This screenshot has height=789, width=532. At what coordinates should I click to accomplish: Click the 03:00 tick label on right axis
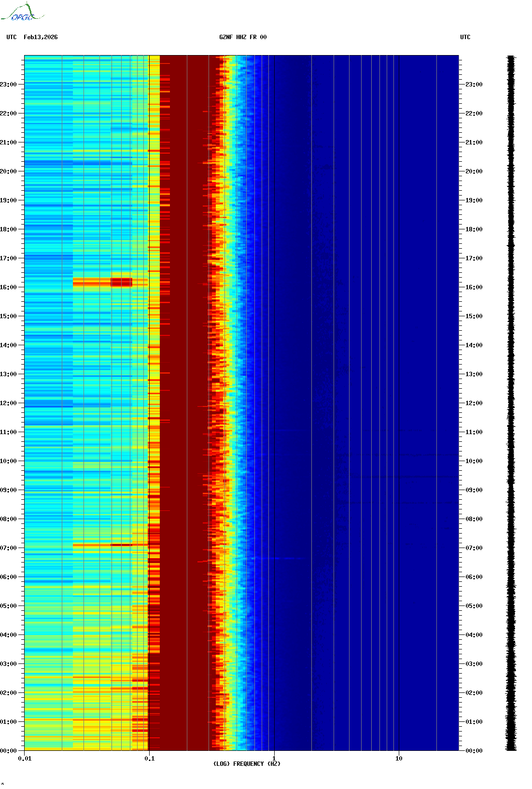tap(474, 664)
